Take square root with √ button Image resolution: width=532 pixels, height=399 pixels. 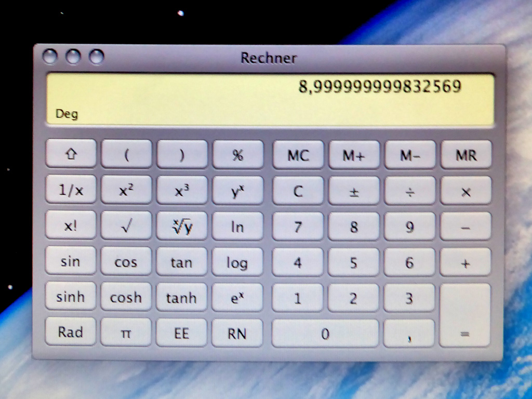126,225
